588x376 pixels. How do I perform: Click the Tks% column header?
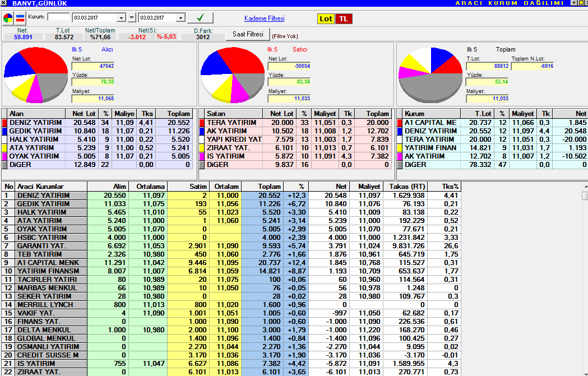(445, 186)
